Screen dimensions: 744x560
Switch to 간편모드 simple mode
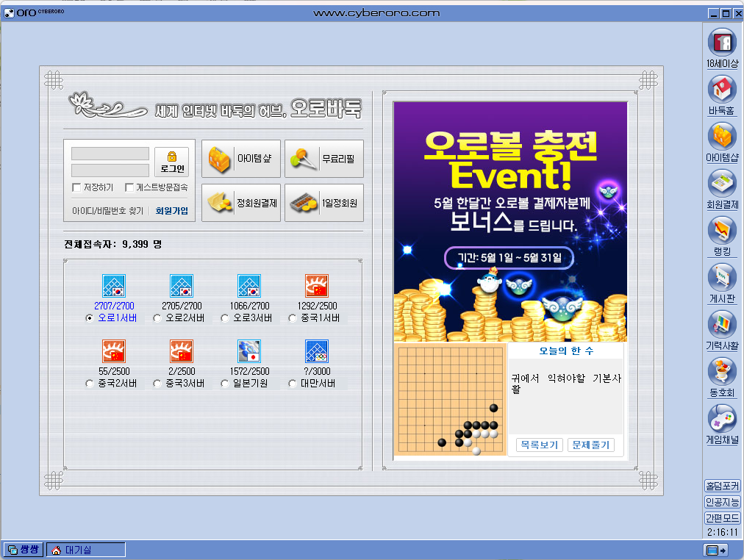pyautogui.click(x=722, y=518)
